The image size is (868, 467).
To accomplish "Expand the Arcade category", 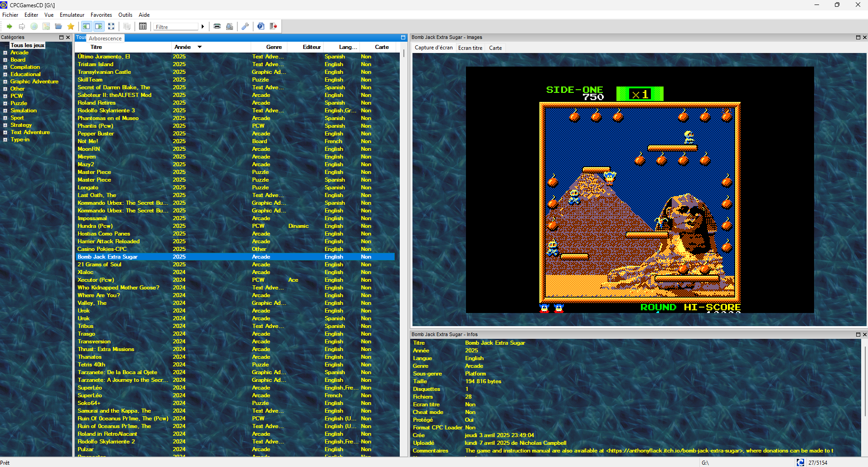I will pyautogui.click(x=5, y=53).
